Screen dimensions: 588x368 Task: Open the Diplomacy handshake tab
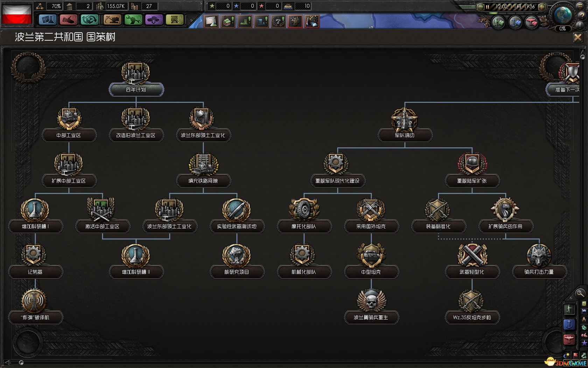click(x=69, y=20)
